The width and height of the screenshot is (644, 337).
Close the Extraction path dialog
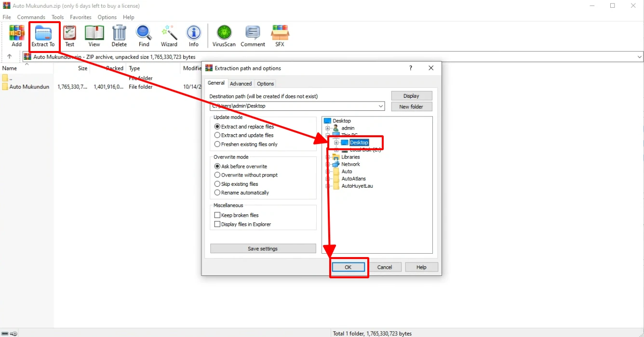pos(431,68)
